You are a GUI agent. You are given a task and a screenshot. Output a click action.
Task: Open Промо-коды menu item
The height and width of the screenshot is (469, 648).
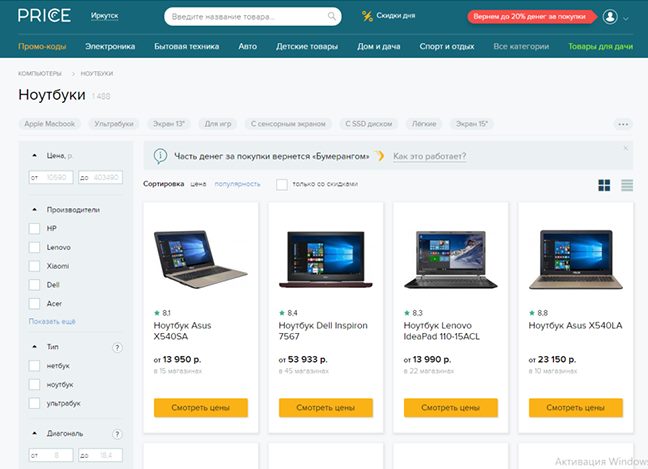click(42, 46)
